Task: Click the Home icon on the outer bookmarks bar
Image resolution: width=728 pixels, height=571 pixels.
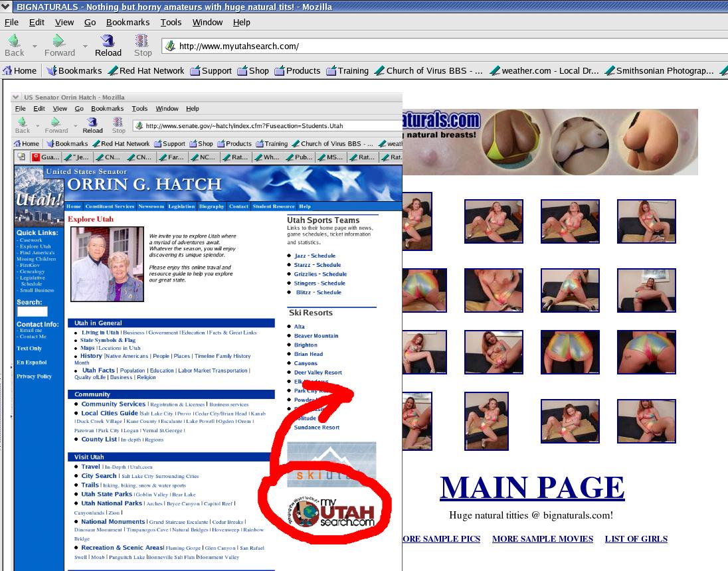Action: [x=19, y=70]
